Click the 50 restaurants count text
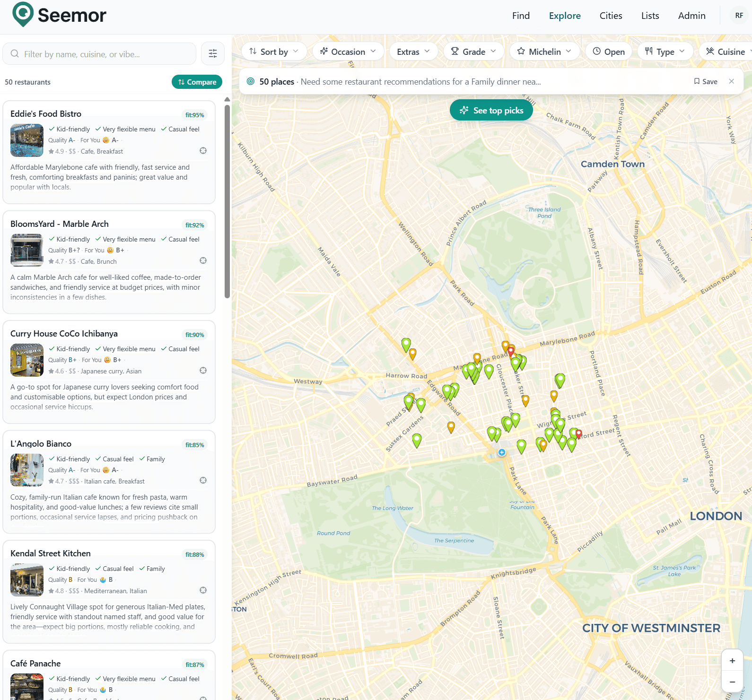Viewport: 752px width, 700px height. coord(27,82)
